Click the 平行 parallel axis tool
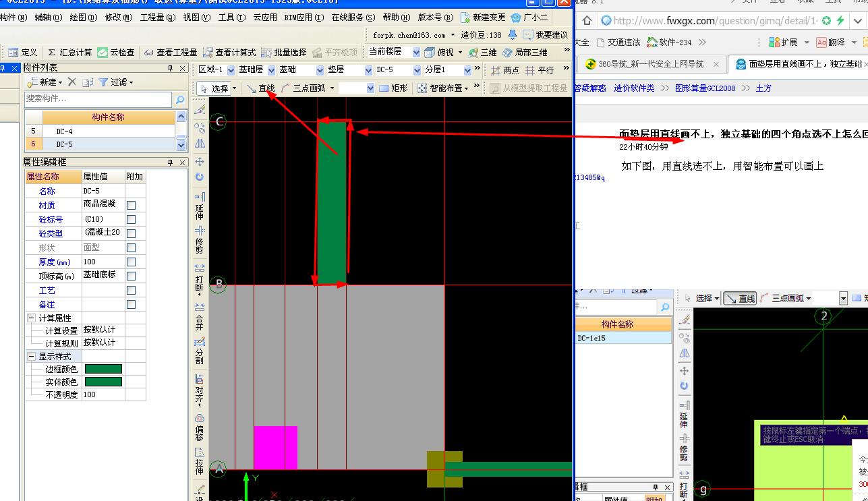 point(540,69)
